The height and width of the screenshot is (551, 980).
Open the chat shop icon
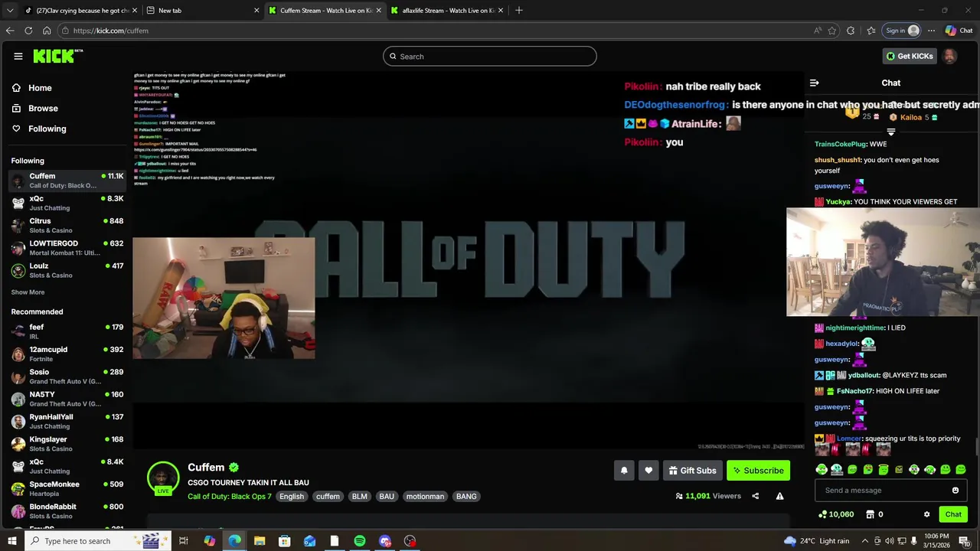870,514
